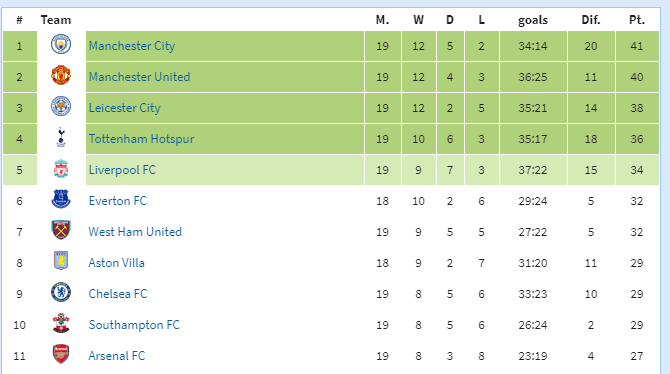Click the Manchester United club crest

coord(61,76)
